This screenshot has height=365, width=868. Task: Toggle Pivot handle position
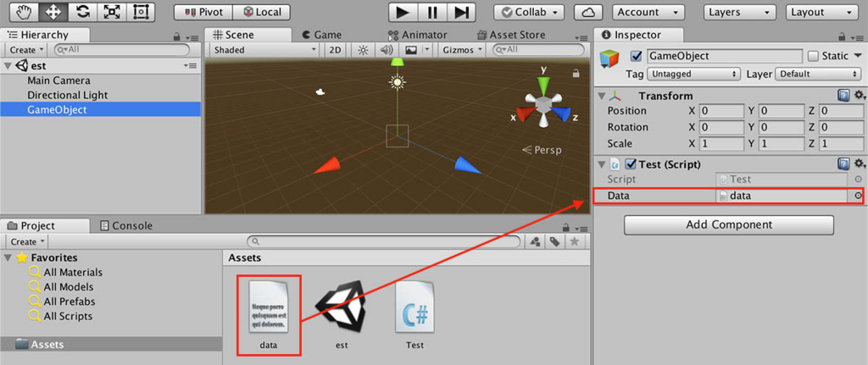coord(203,12)
